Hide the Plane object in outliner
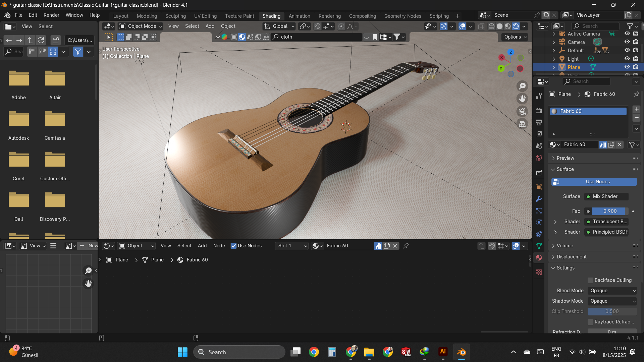This screenshot has height=362, width=644. [x=627, y=67]
